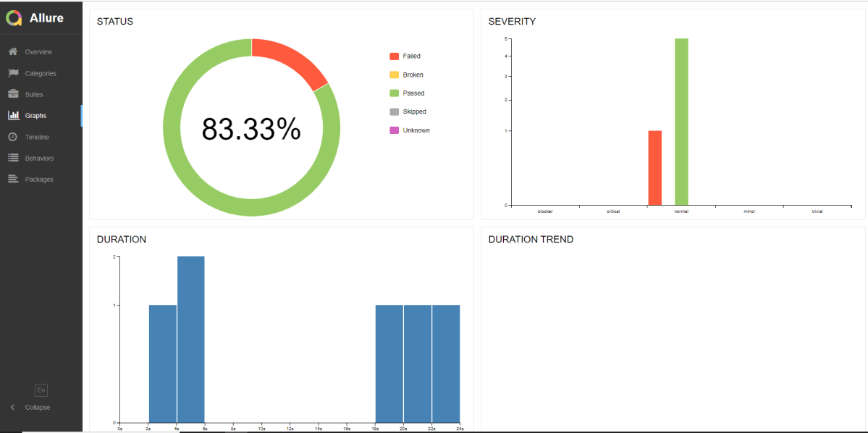Click the Overview home icon
This screenshot has height=433, width=868.
point(13,52)
